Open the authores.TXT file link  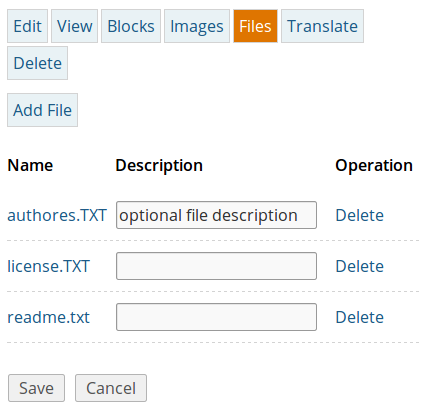57,215
